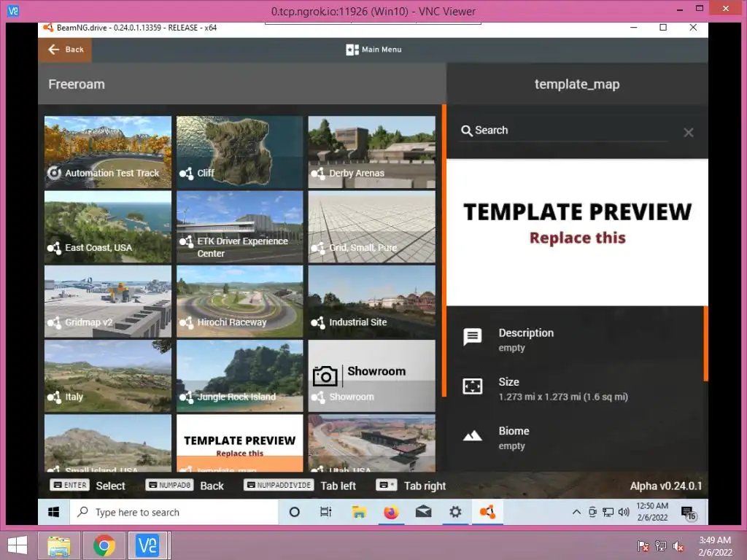This screenshot has height=560, width=747.
Task: Click host clock 3:49 AM
Action: (x=715, y=545)
